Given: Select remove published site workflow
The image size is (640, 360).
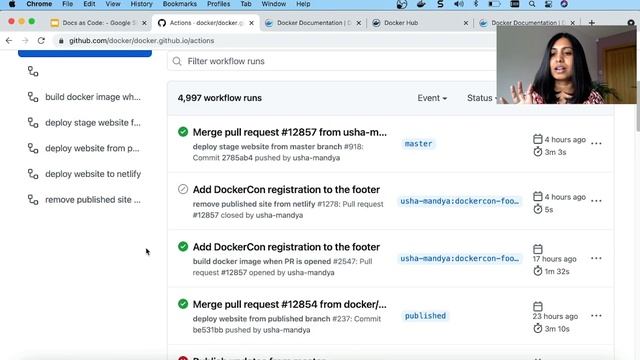Looking at the screenshot, I should [93, 200].
